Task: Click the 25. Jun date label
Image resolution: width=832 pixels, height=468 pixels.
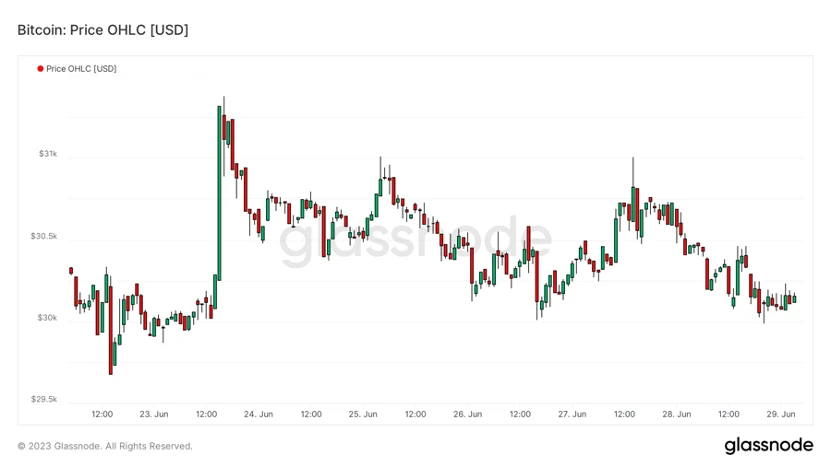Action: pyautogui.click(x=363, y=414)
